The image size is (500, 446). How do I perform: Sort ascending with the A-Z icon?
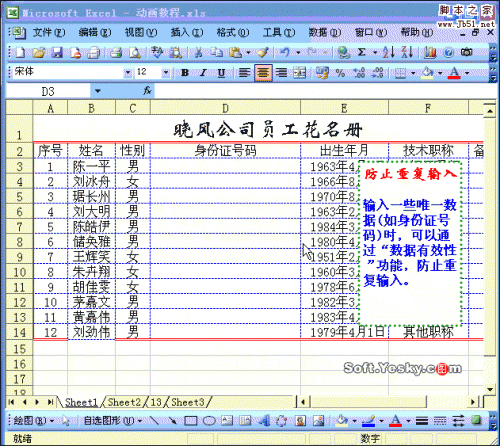389,52
